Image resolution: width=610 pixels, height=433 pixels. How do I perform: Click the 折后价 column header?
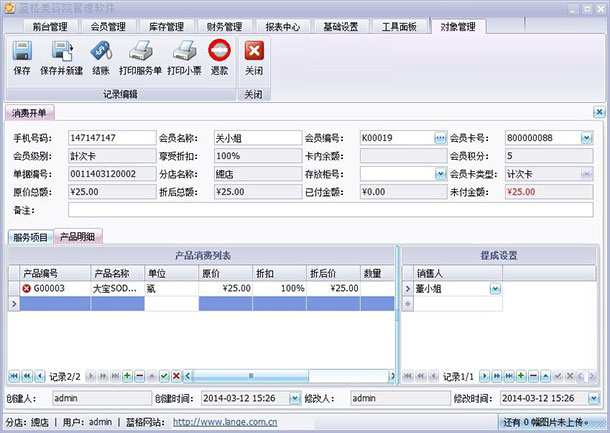tap(333, 273)
